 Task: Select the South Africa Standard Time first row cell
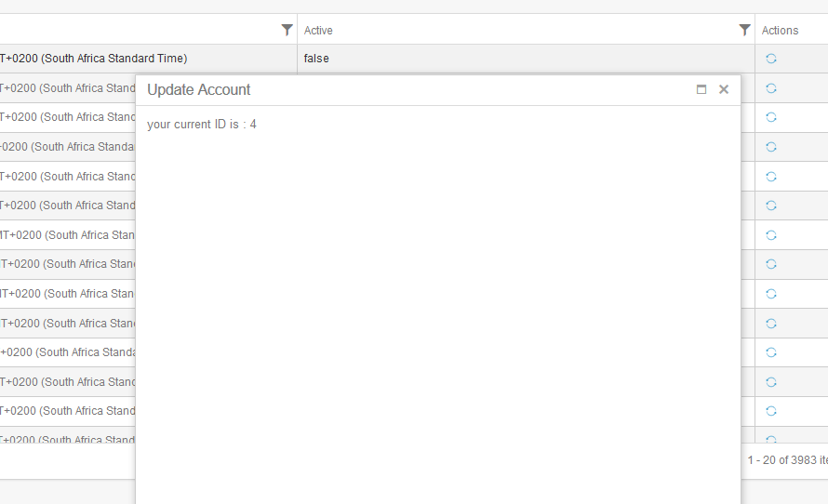click(148, 59)
